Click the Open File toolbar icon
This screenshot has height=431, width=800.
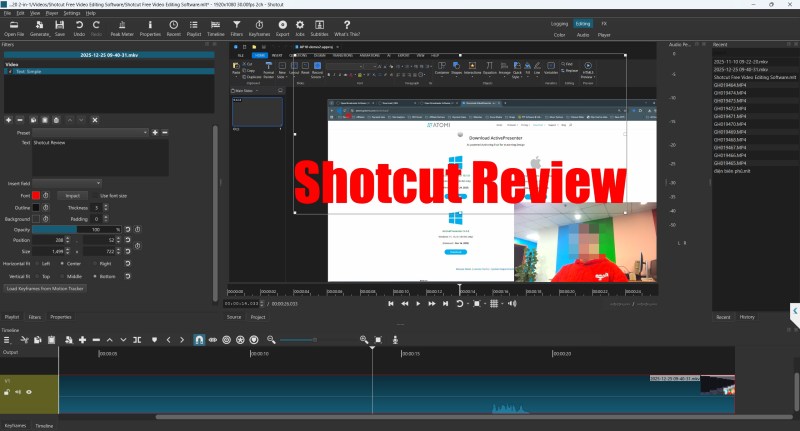click(14, 27)
